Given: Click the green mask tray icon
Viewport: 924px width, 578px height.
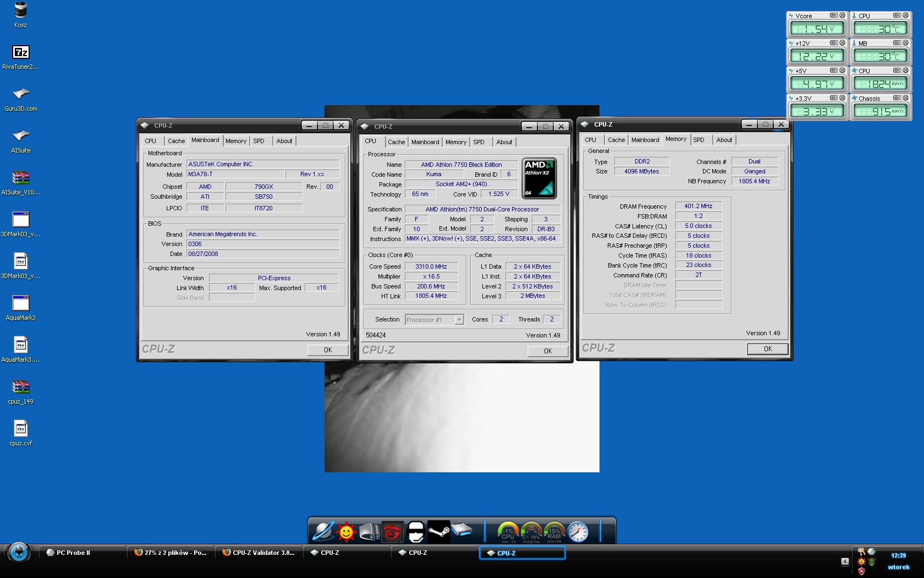Looking at the screenshot, I should [871, 562].
